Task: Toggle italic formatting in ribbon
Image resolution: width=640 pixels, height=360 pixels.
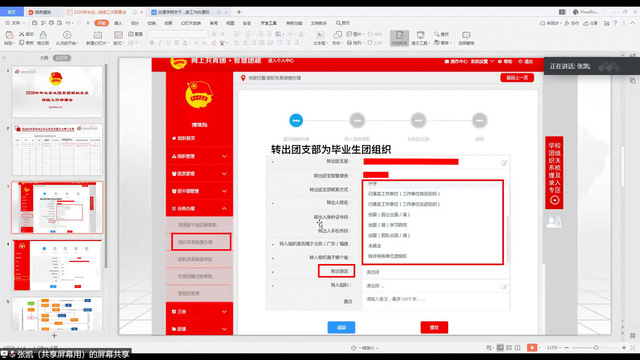Action: pyautogui.click(x=160, y=42)
